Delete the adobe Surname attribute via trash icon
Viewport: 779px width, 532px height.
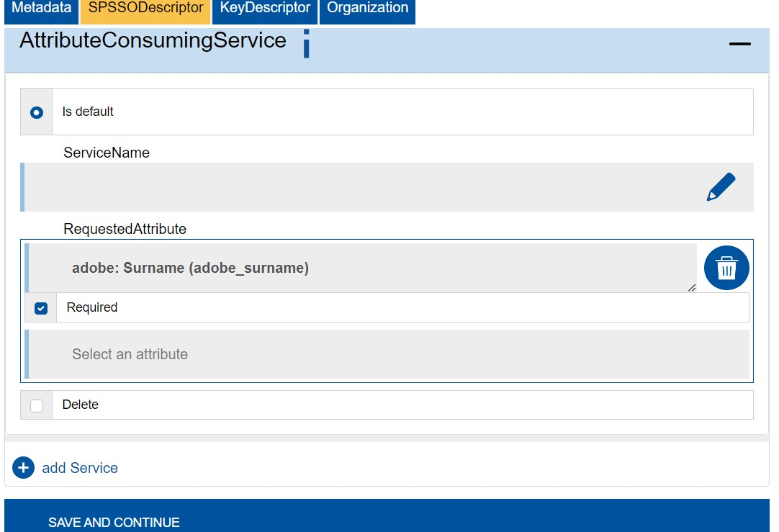pos(726,267)
